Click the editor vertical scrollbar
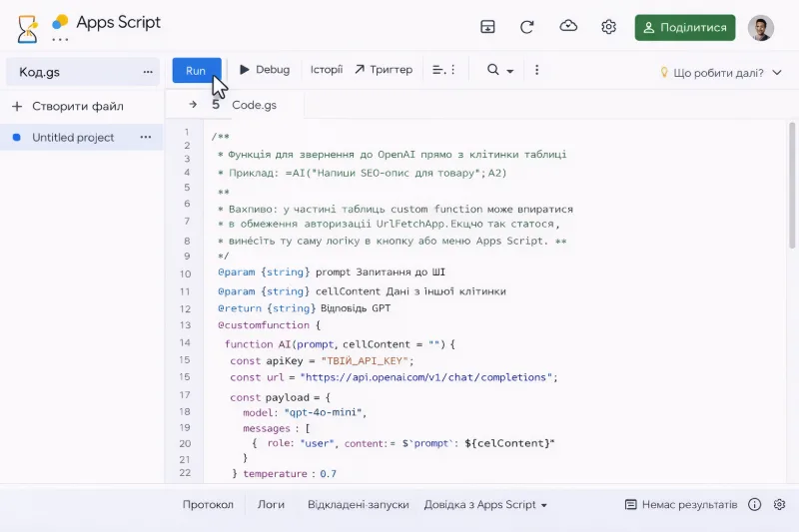The image size is (799, 532). (x=792, y=186)
